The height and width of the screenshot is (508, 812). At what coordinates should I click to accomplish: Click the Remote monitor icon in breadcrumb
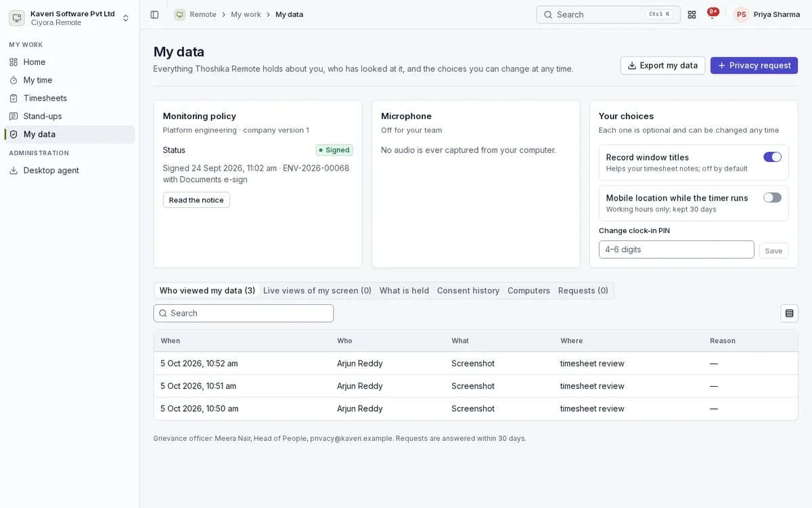coord(179,14)
